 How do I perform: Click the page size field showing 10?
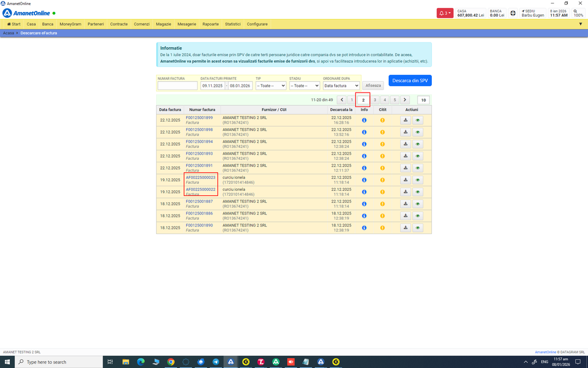pos(423,100)
